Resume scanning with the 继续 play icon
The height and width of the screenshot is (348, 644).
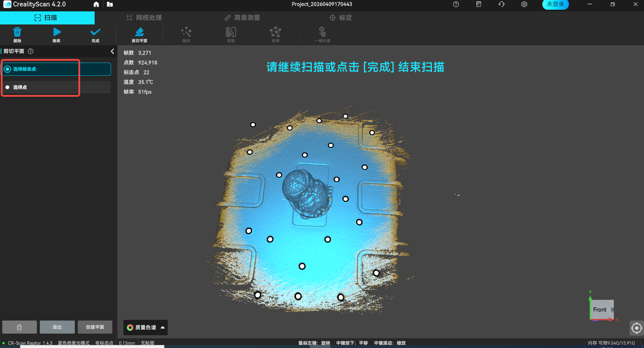click(56, 34)
